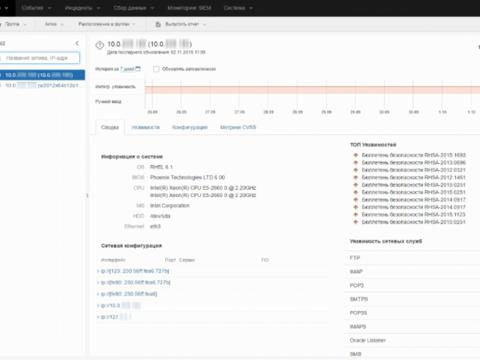Click the calendar icon next to 7 дней
480x360 pixels.
138,68
